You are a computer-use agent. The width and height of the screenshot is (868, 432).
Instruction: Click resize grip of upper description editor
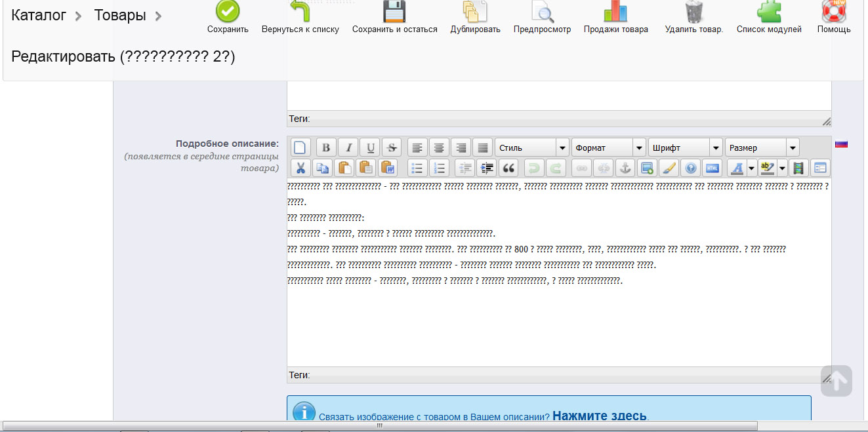tap(827, 121)
